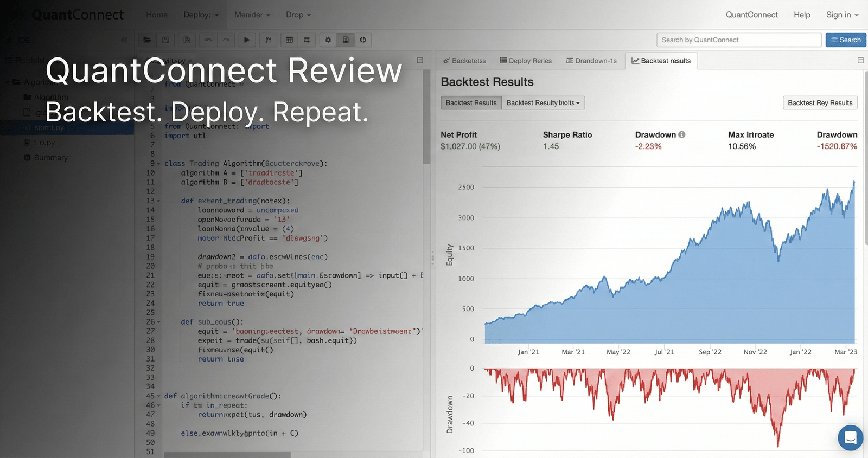This screenshot has width=868, height=458.
Task: Click the QuantConnect logo
Action: pos(77,15)
